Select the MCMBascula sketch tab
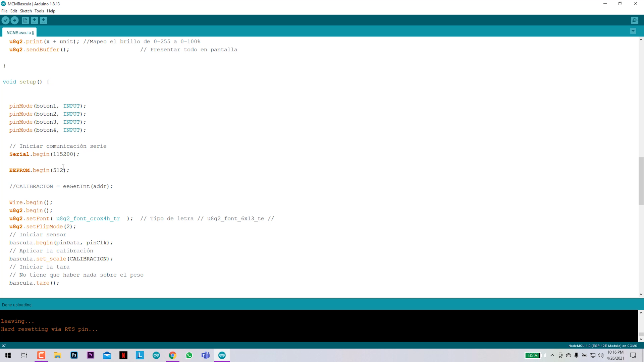This screenshot has height=362, width=644. click(19, 32)
